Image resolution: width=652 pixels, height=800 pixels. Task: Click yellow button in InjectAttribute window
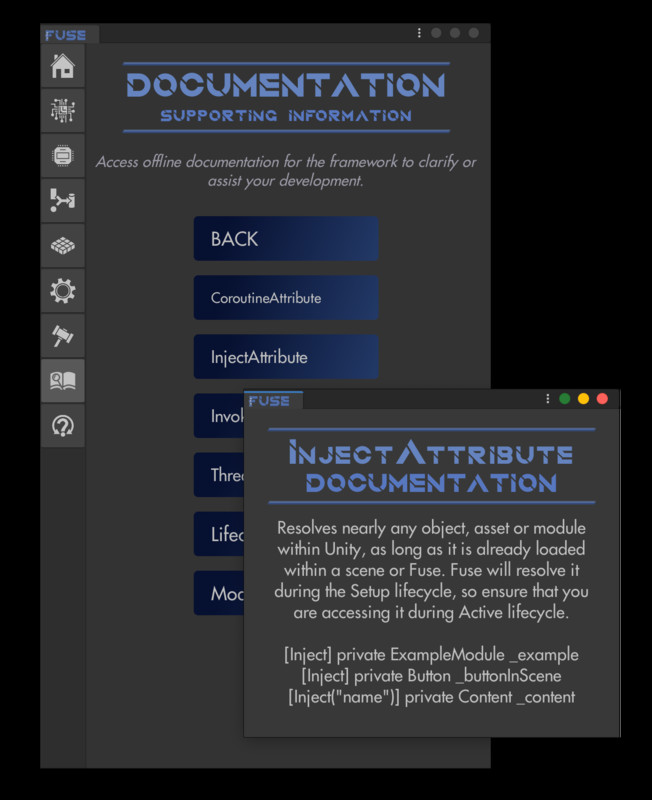coord(583,399)
